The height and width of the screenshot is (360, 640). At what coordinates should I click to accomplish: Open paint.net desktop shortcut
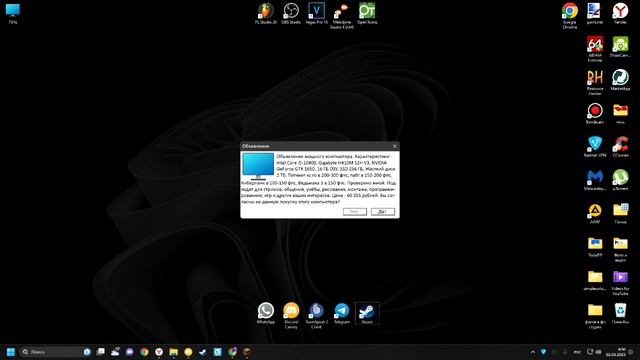click(595, 13)
